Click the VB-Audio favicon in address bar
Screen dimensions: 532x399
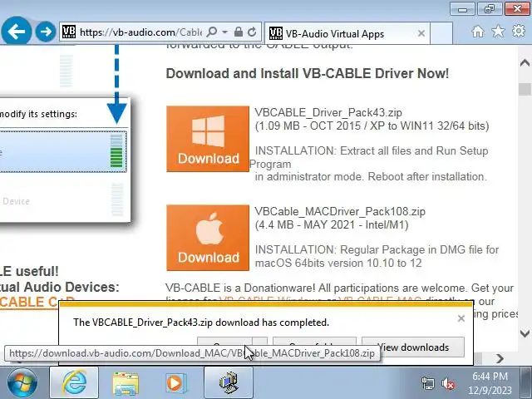coord(69,32)
